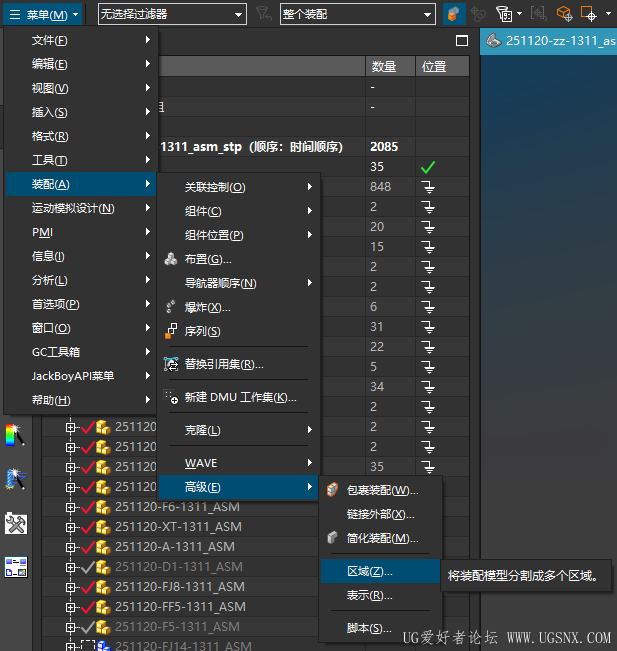
Task: Click the 序列(S) sequence icon
Action: [x=171, y=331]
